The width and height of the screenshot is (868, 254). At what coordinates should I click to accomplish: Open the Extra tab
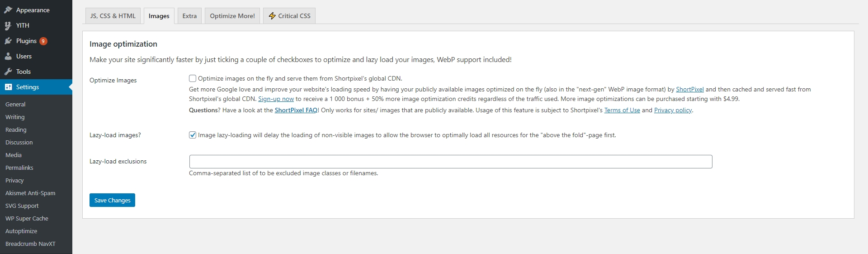point(189,16)
